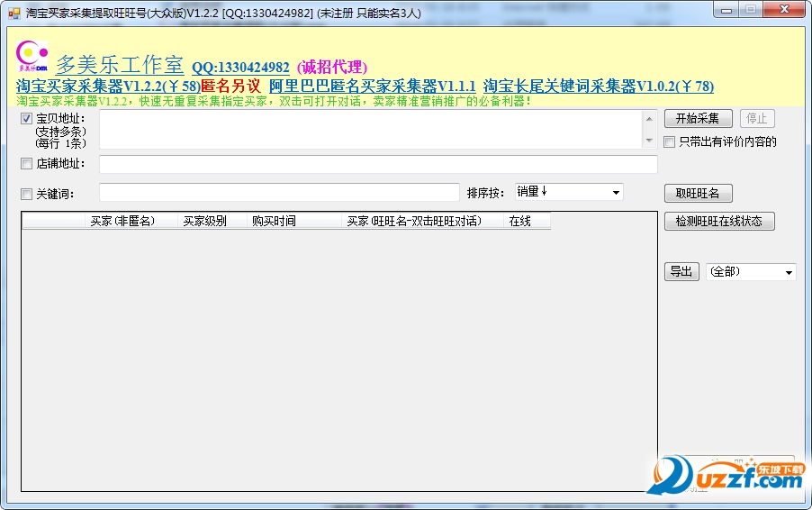This screenshot has width=812, height=510.
Task: Click the 诚招代理 text
Action: click(x=332, y=68)
